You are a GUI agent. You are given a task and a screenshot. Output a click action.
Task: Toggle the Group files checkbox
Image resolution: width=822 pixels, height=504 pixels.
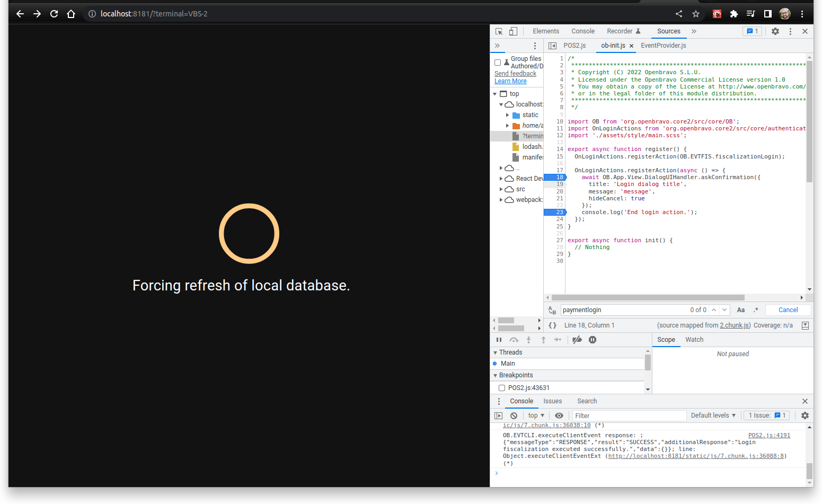pyautogui.click(x=498, y=63)
